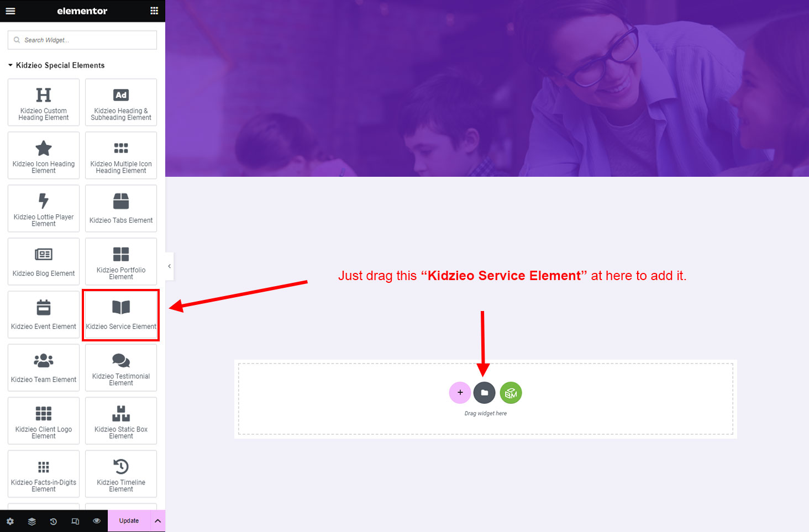Select the Kidzieo Testimonial Element widget

(121, 368)
